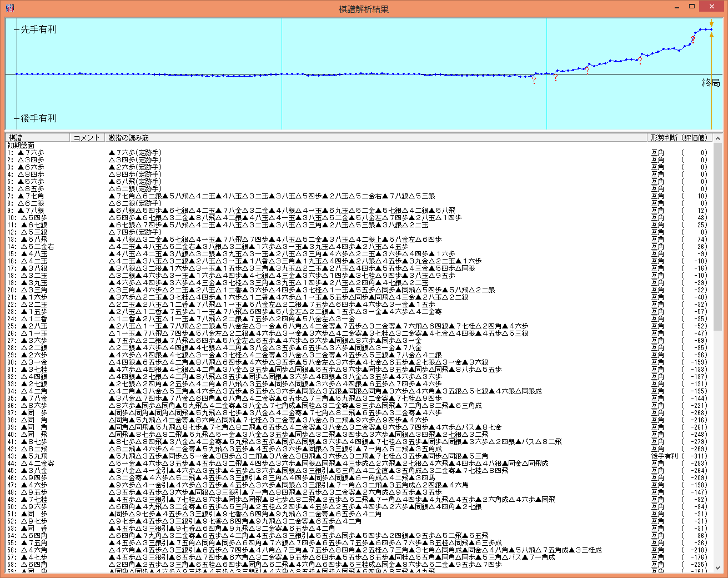The height and width of the screenshot is (578, 728).
Task: Click the コメント column header
Action: point(87,137)
